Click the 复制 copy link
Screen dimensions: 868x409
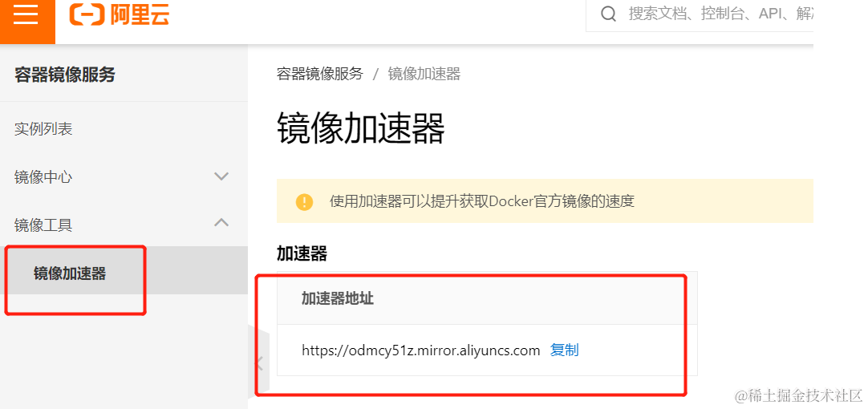click(x=564, y=350)
